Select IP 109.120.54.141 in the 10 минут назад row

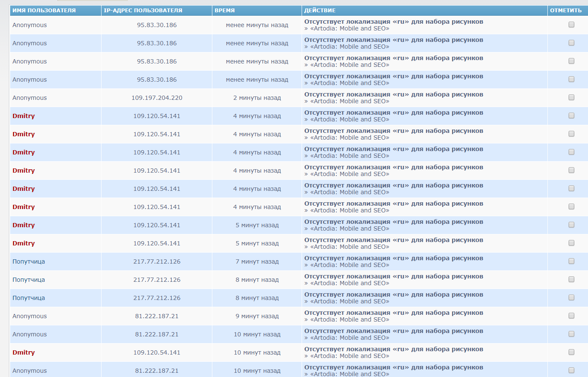[x=157, y=352]
